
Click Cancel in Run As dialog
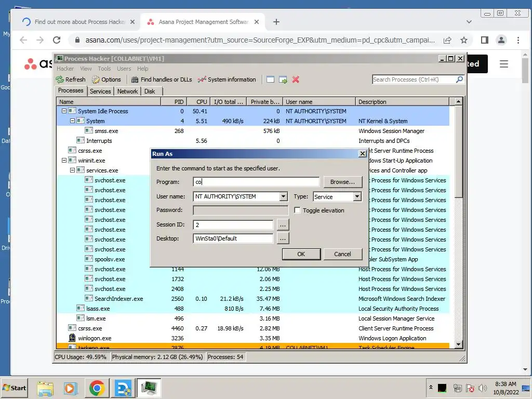pyautogui.click(x=343, y=254)
